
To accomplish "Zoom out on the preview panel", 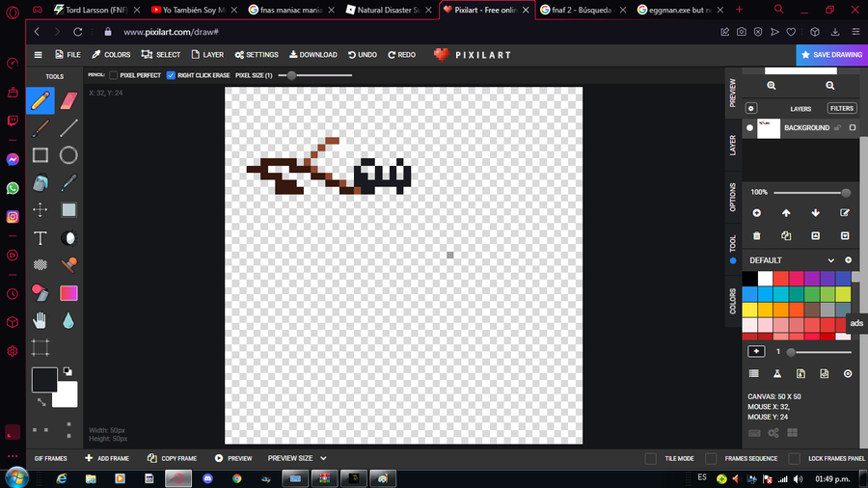I will click(x=829, y=85).
